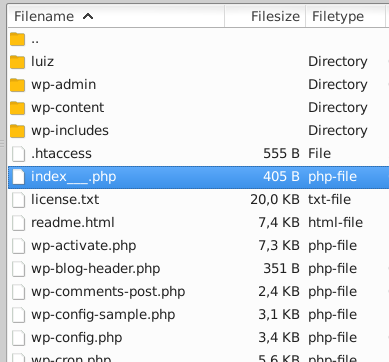The height and width of the screenshot is (362, 389).
Task: Select the luiz folder icon
Action: click(x=17, y=62)
